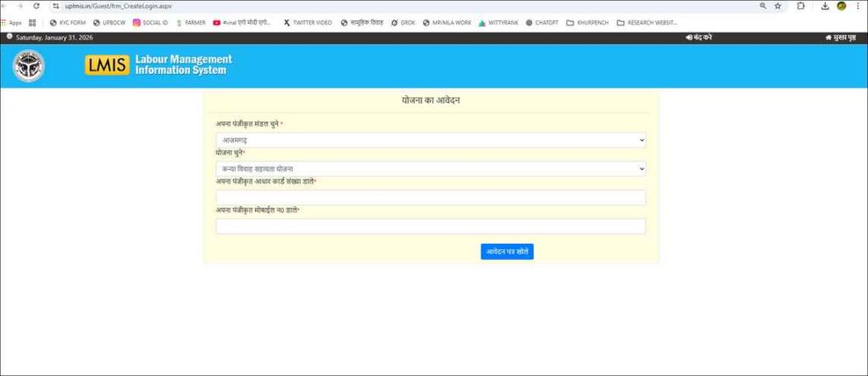Click the address bar URL uplmis.in
The image size is (868, 376).
pyautogui.click(x=119, y=6)
